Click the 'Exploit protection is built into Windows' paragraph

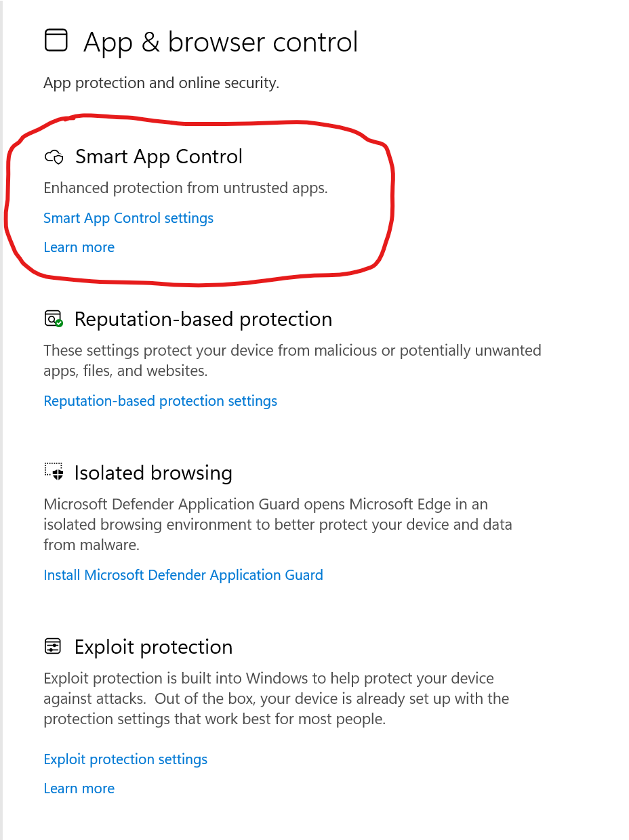[x=277, y=698]
